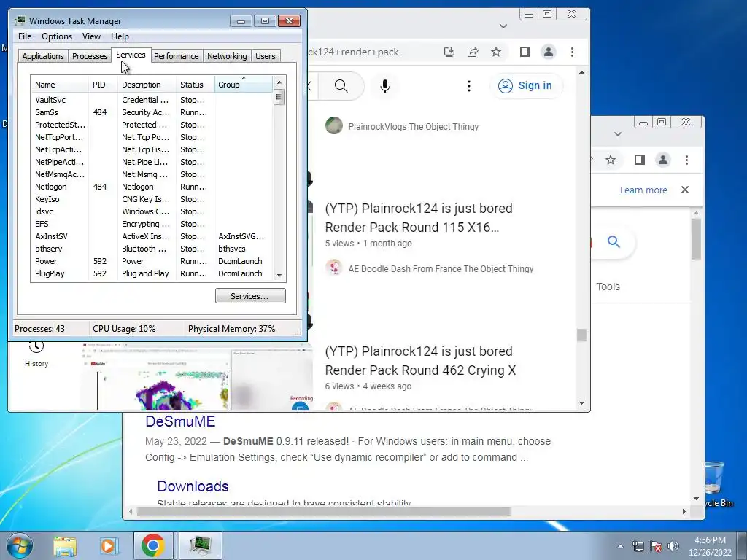
Task: Click the volume speaker tray icon
Action: coord(673,545)
